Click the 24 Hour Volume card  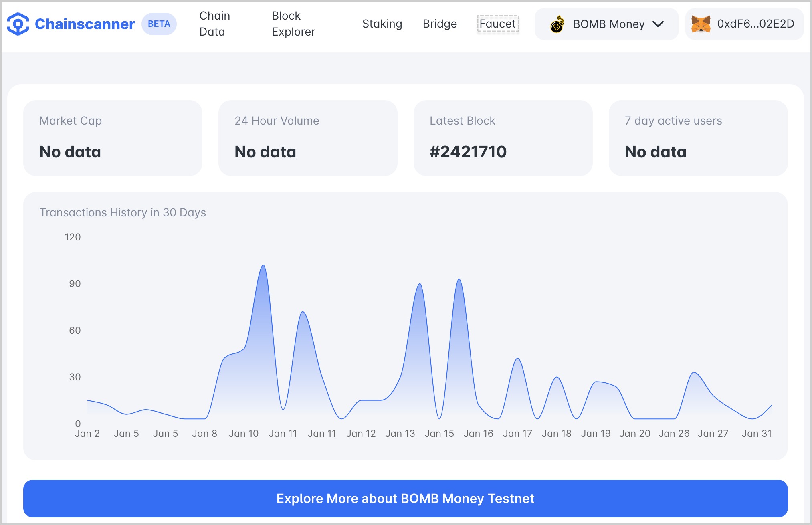point(308,138)
